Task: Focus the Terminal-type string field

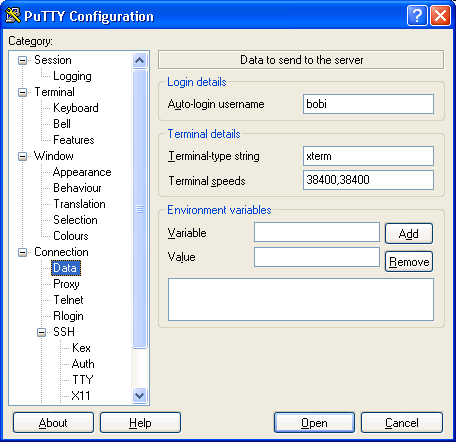Action: point(368,156)
